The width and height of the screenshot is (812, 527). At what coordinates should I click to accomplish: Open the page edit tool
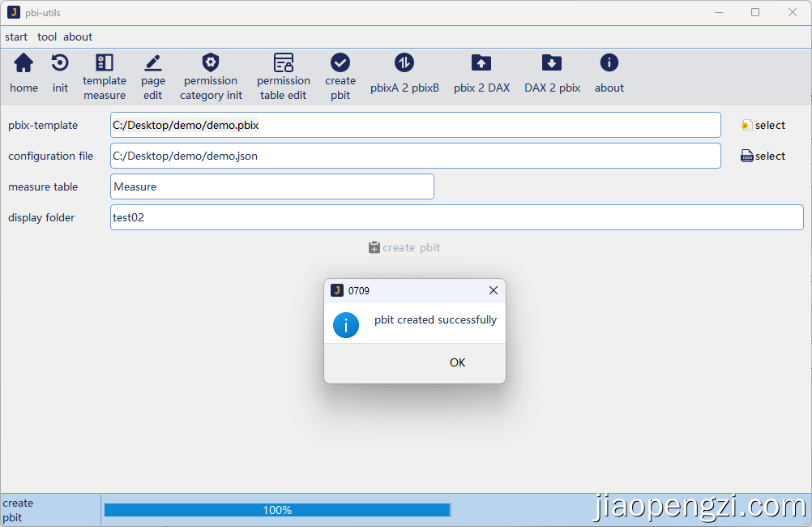pos(153,77)
